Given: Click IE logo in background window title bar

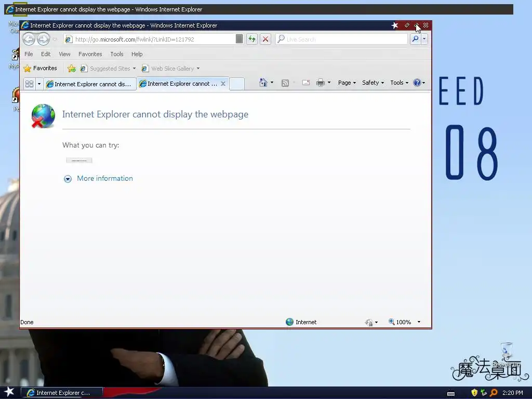Looking at the screenshot, I should [x=10, y=9].
